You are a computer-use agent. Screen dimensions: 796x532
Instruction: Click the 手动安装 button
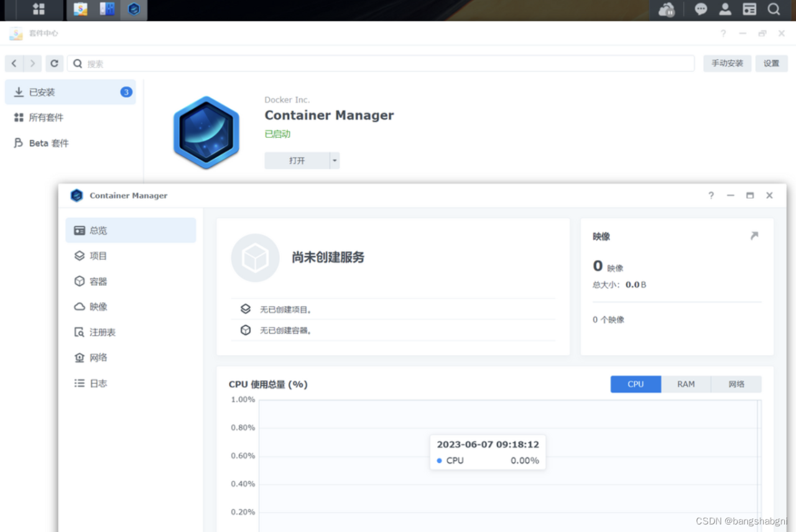tap(727, 63)
